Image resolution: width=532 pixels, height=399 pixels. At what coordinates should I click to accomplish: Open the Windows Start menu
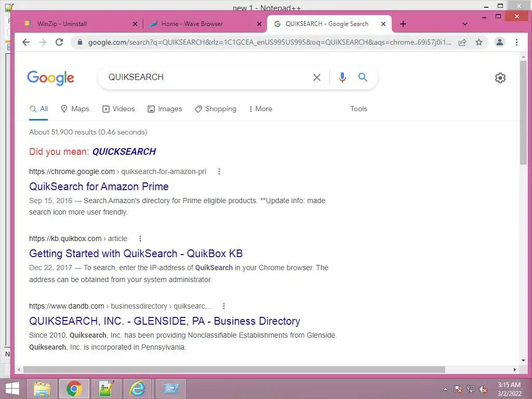[12, 389]
